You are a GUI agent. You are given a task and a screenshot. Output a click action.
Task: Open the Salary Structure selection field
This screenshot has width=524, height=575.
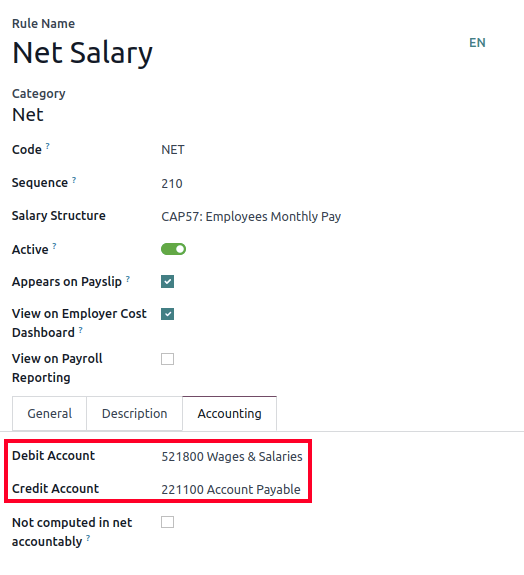(x=251, y=216)
